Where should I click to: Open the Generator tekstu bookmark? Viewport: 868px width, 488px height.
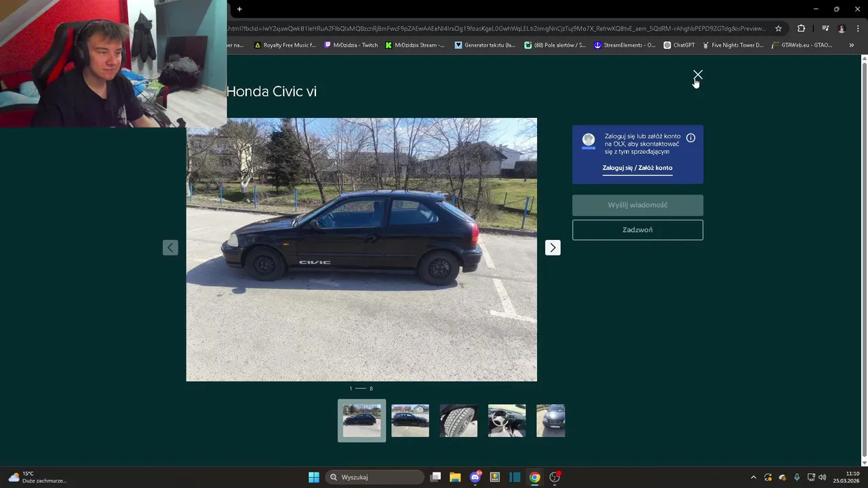pos(485,45)
